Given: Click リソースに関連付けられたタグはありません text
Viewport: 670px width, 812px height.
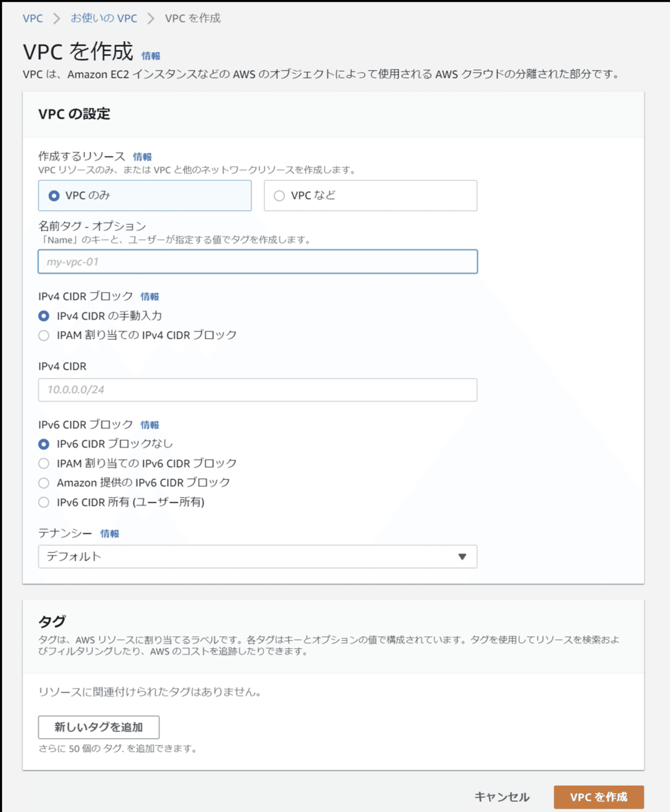Looking at the screenshot, I should pos(150,692).
